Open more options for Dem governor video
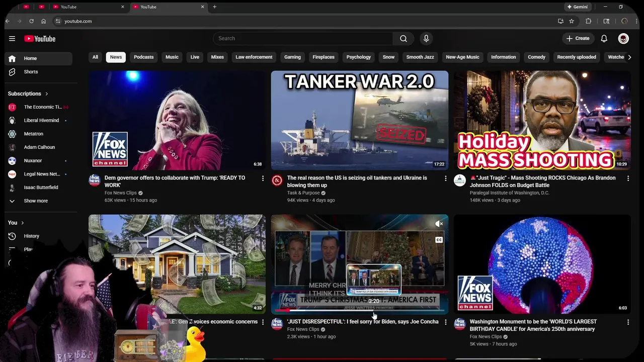 coord(263,178)
